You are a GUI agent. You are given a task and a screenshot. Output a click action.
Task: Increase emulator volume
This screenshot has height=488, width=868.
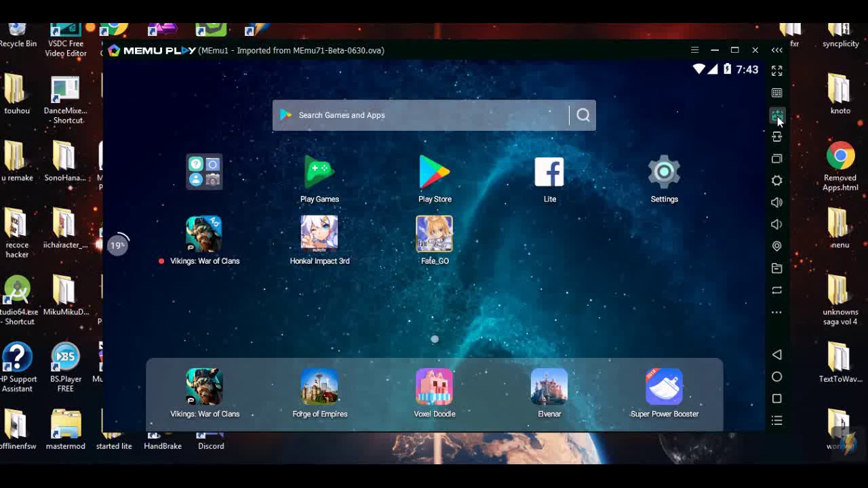pyautogui.click(x=777, y=202)
